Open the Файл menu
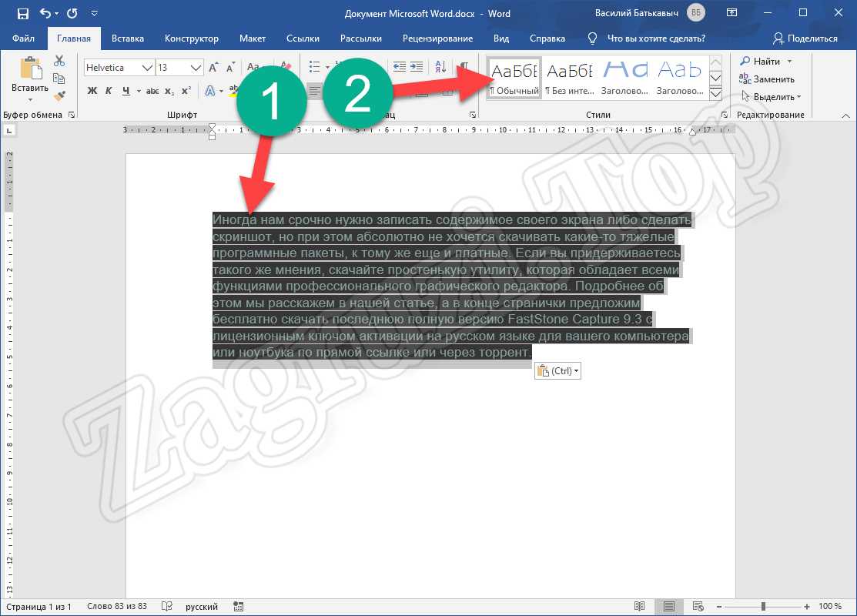The width and height of the screenshot is (857, 616). (24, 38)
